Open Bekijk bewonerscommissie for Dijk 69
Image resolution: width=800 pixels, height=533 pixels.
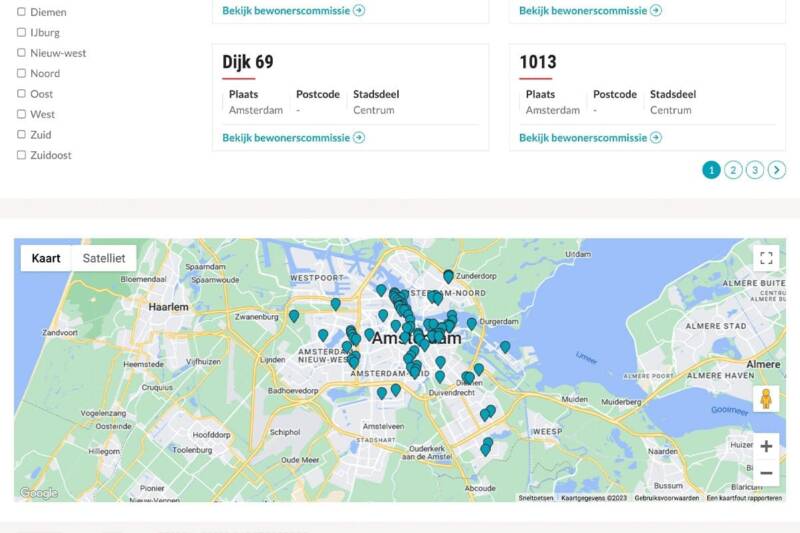[x=293, y=137]
